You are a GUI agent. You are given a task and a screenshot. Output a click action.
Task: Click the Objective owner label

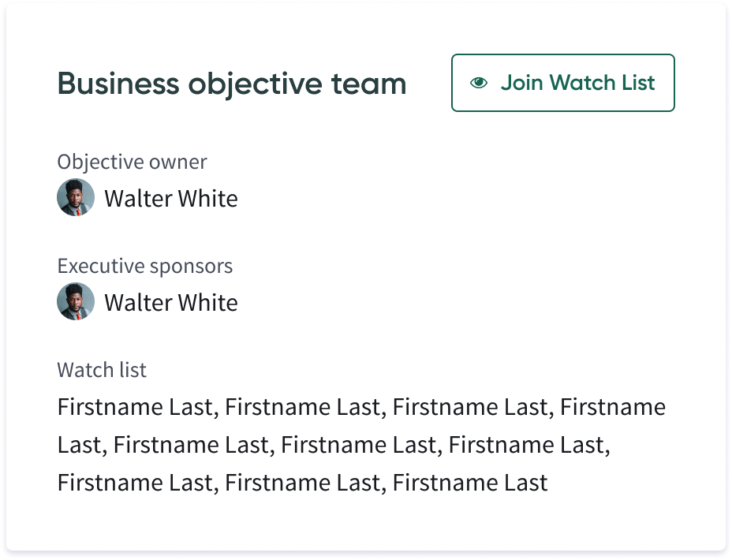[x=132, y=162]
